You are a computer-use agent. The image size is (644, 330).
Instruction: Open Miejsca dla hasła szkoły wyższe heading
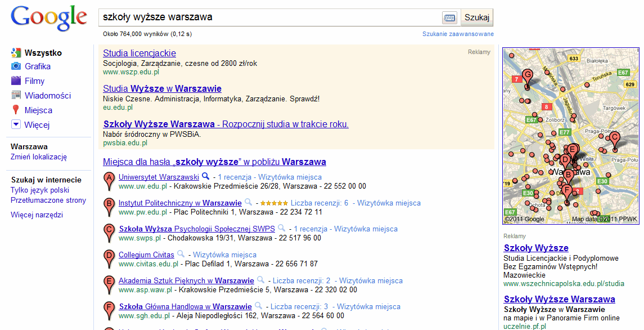[x=214, y=162]
